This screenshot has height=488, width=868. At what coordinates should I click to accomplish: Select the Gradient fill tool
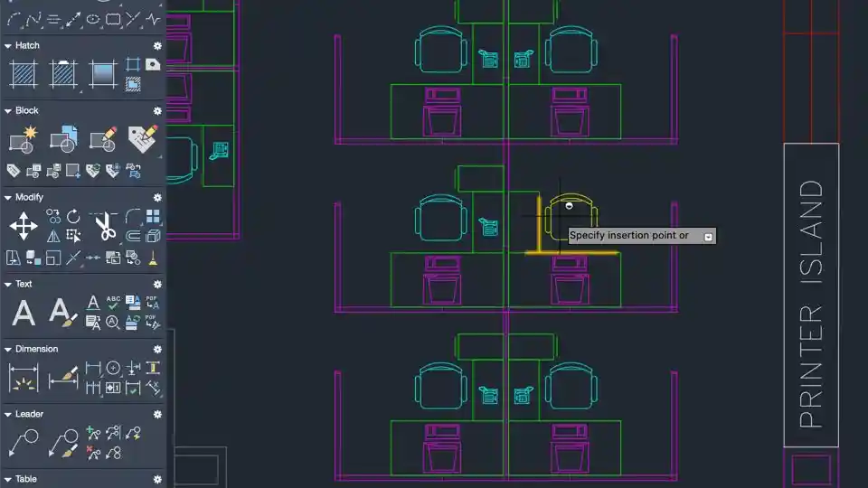point(103,74)
